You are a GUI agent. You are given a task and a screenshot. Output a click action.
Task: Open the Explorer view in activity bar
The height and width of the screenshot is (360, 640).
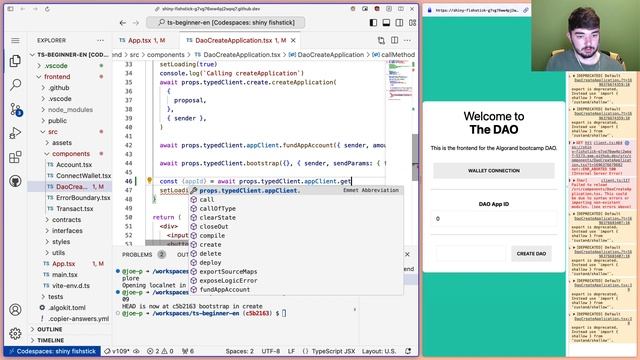tap(15, 61)
